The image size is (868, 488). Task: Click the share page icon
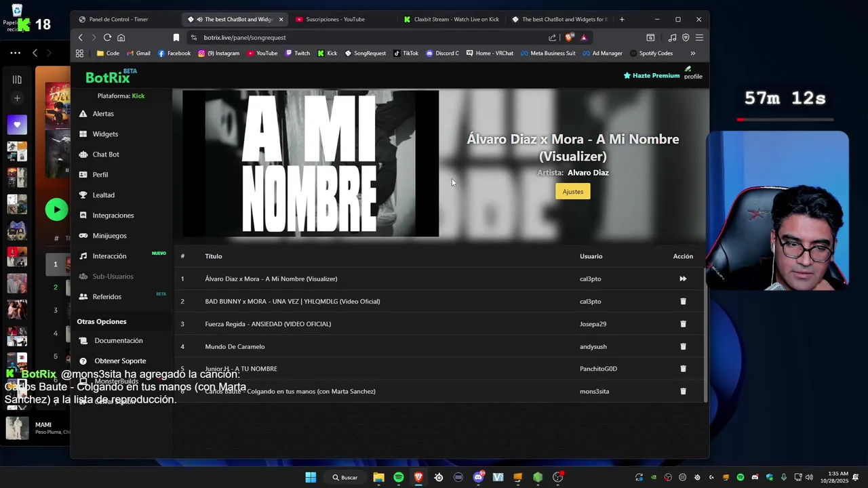(553, 37)
